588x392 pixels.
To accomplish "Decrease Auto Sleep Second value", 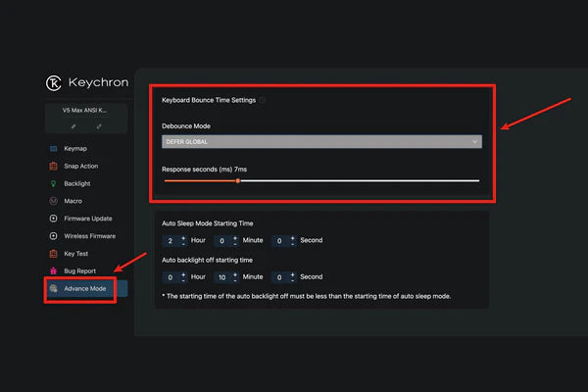I will tap(292, 244).
